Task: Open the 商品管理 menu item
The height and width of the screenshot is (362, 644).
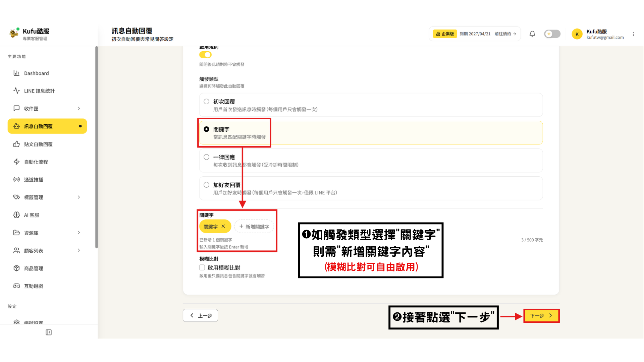Action: (47, 268)
